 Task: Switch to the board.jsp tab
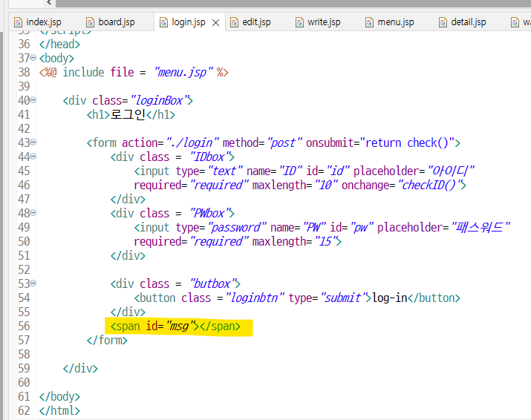click(x=111, y=22)
